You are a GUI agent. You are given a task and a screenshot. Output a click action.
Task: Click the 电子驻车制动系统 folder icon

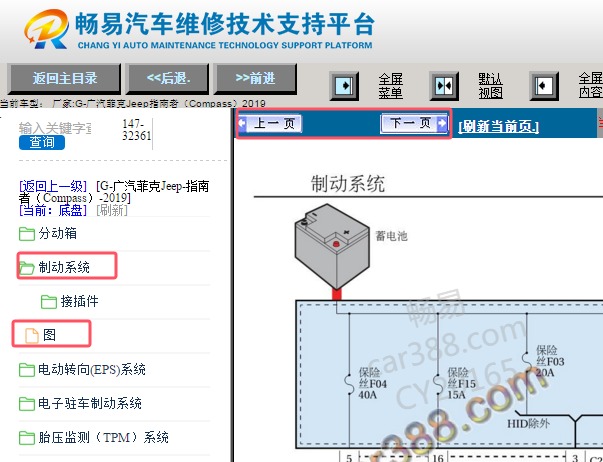pyautogui.click(x=27, y=404)
